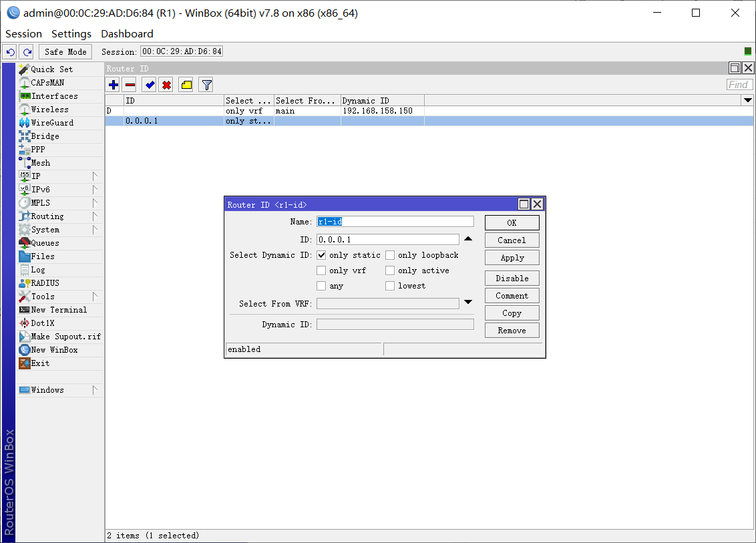Image resolution: width=756 pixels, height=543 pixels.
Task: Open the PPP section
Action: point(60,150)
